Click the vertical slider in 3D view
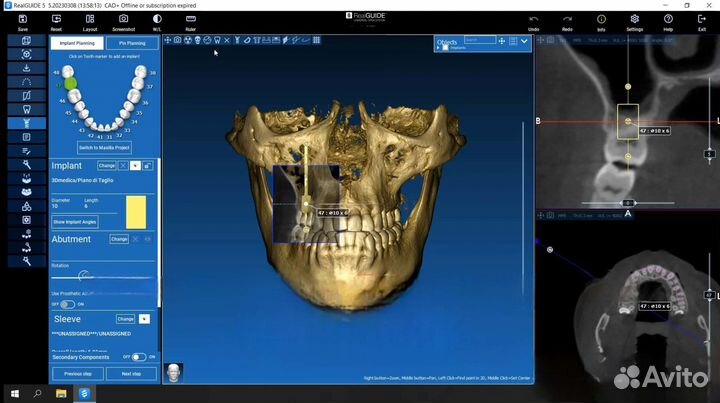The image size is (720, 403). 523,209
